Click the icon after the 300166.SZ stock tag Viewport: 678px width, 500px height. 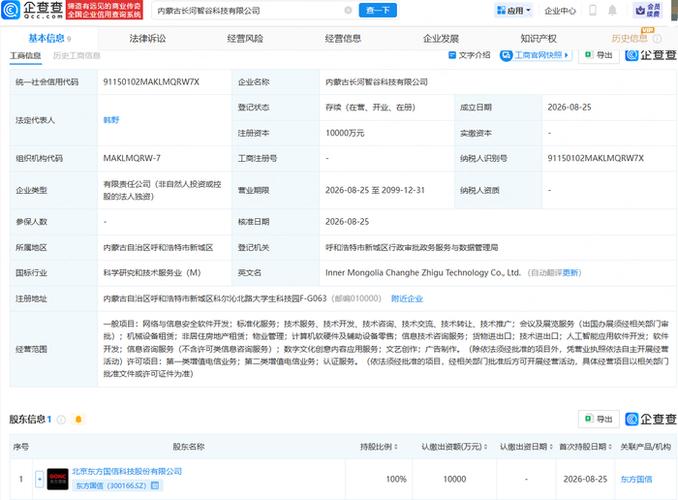tap(155, 486)
